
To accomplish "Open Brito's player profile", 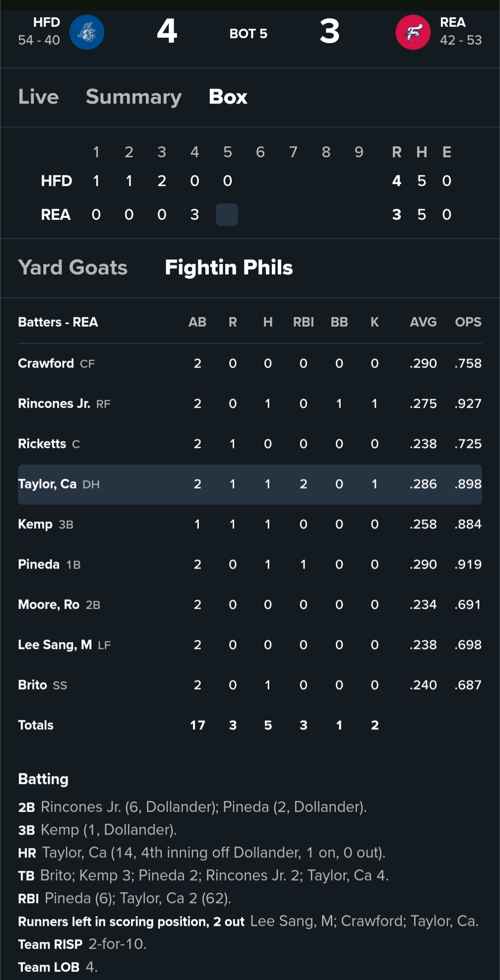I will 33,685.
